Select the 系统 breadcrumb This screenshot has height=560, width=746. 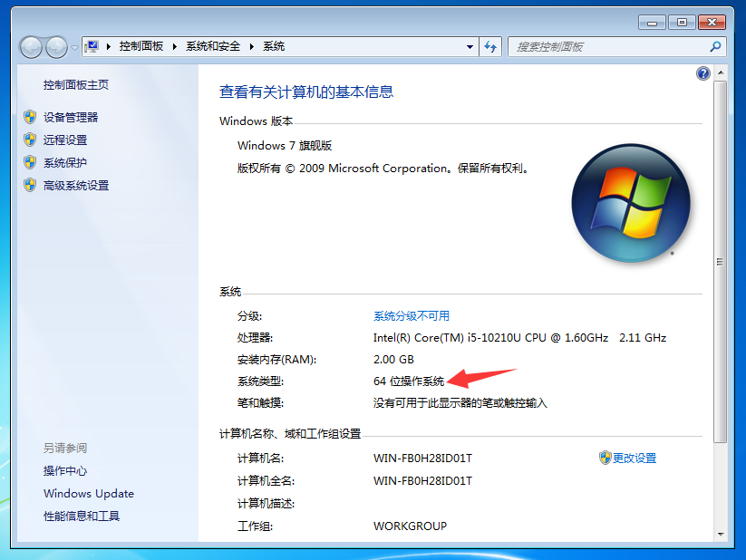coord(274,46)
